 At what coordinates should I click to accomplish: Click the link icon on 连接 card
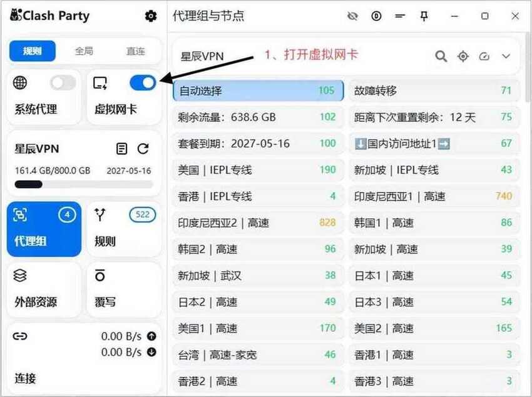(19, 336)
